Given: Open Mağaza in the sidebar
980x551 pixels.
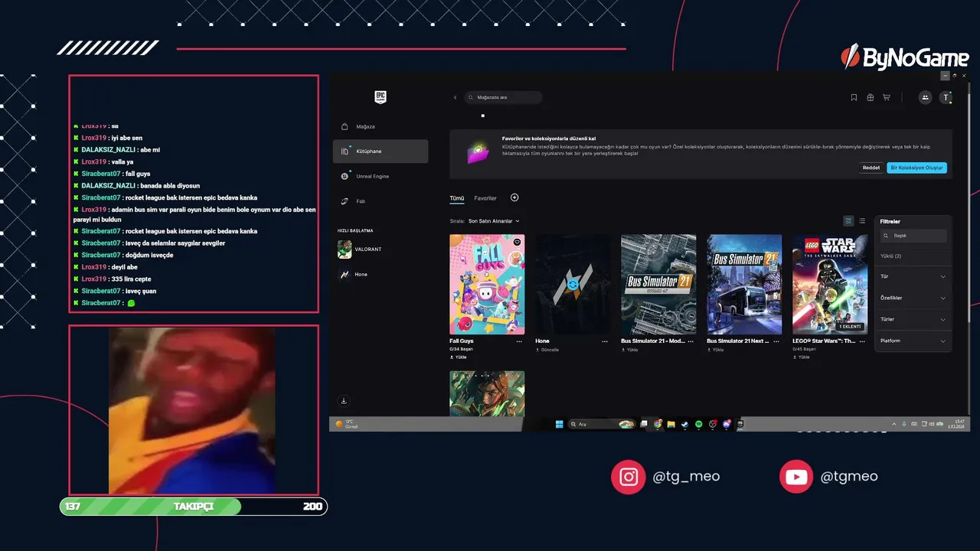Looking at the screenshot, I should (381, 126).
